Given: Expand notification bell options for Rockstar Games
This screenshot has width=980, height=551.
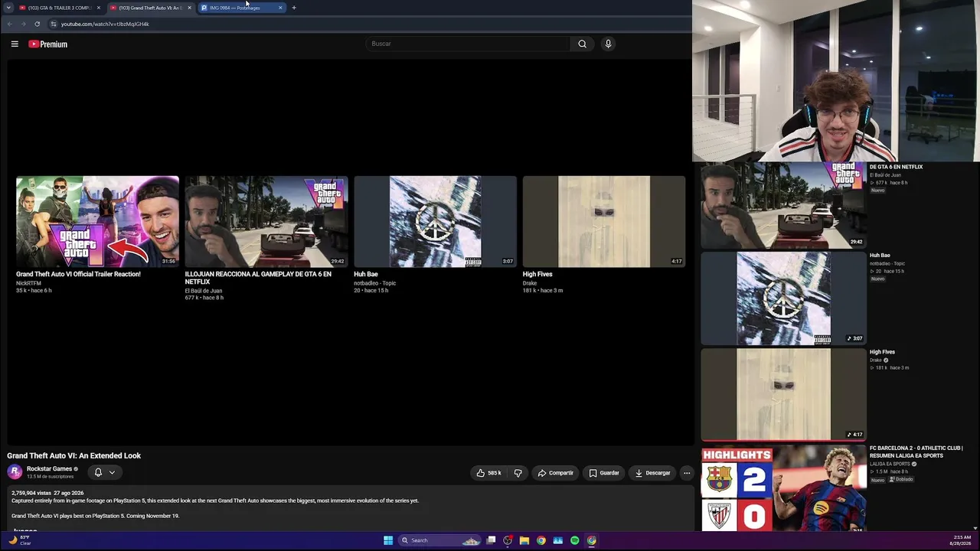Looking at the screenshot, I should click(x=112, y=472).
